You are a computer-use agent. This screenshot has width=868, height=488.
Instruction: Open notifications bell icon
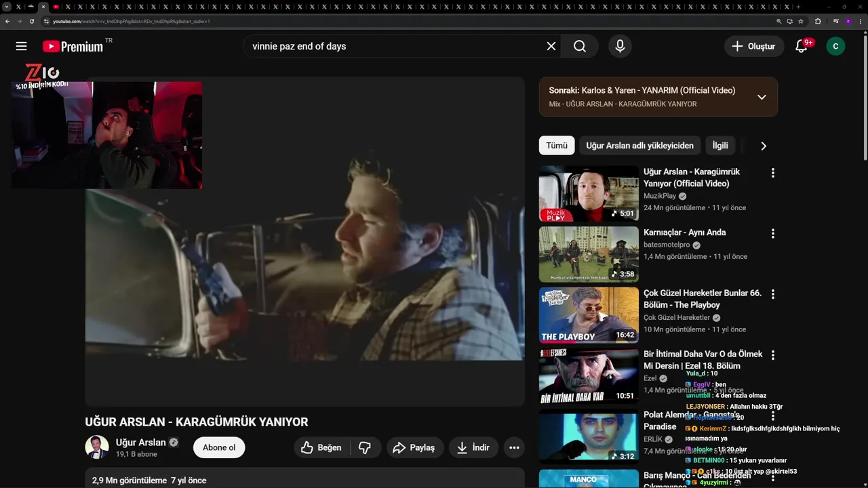click(x=802, y=46)
